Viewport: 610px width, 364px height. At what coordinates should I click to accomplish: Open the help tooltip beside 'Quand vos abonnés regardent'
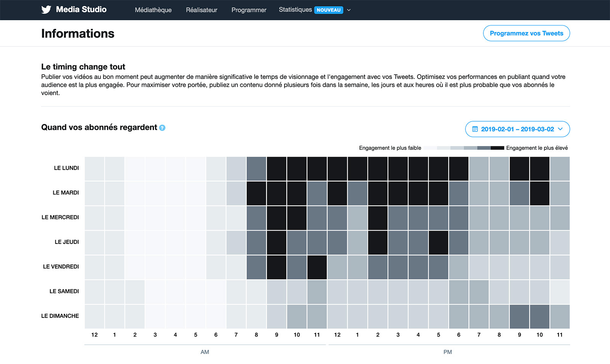click(162, 128)
